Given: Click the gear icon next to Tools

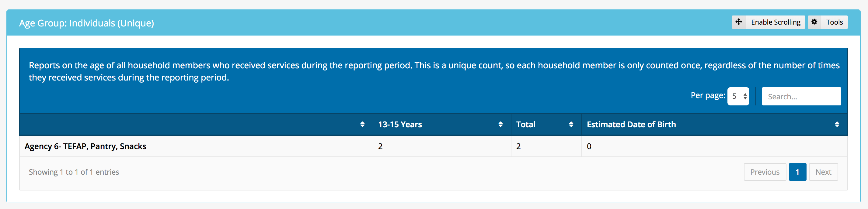Looking at the screenshot, I should tap(814, 22).
